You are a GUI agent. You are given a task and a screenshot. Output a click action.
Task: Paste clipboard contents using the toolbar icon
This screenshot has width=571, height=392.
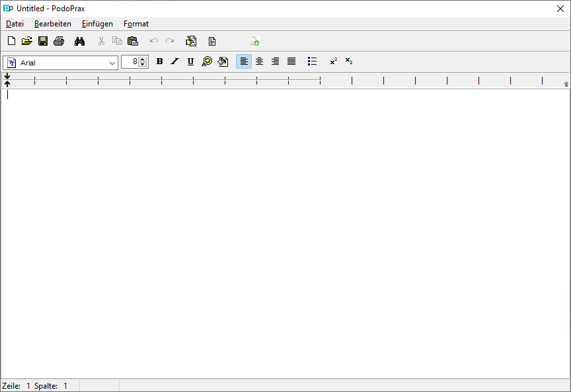coord(133,41)
